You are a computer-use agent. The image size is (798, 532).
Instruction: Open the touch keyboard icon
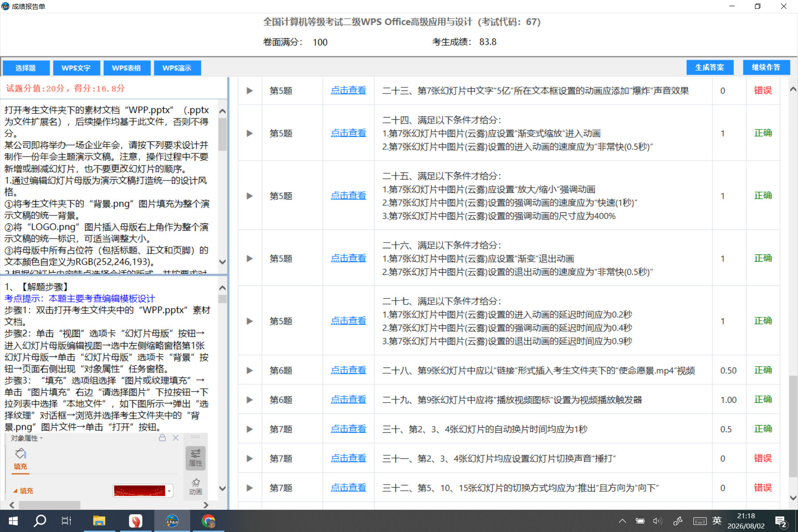(x=700, y=521)
